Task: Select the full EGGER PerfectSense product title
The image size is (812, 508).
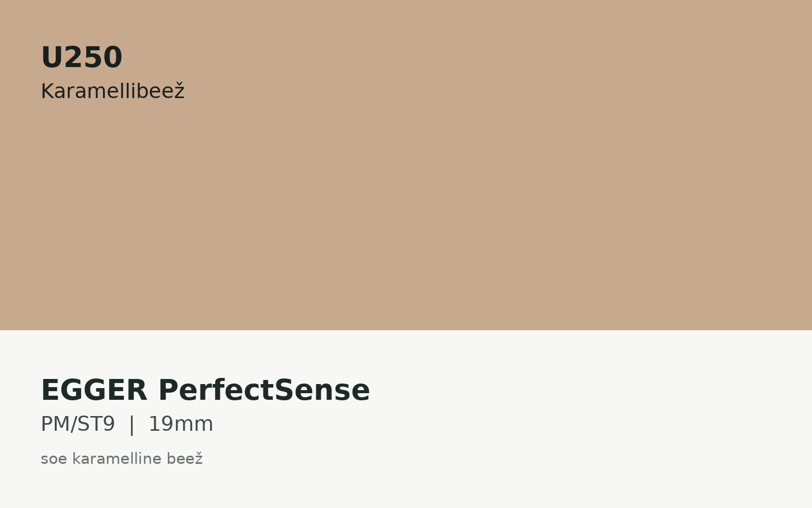Action: tap(206, 390)
